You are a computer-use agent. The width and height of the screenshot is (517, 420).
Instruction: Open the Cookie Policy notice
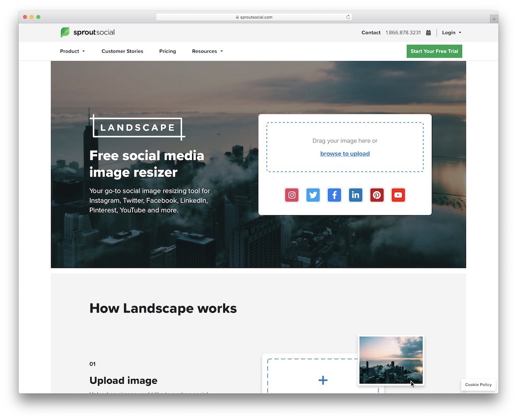tap(478, 385)
